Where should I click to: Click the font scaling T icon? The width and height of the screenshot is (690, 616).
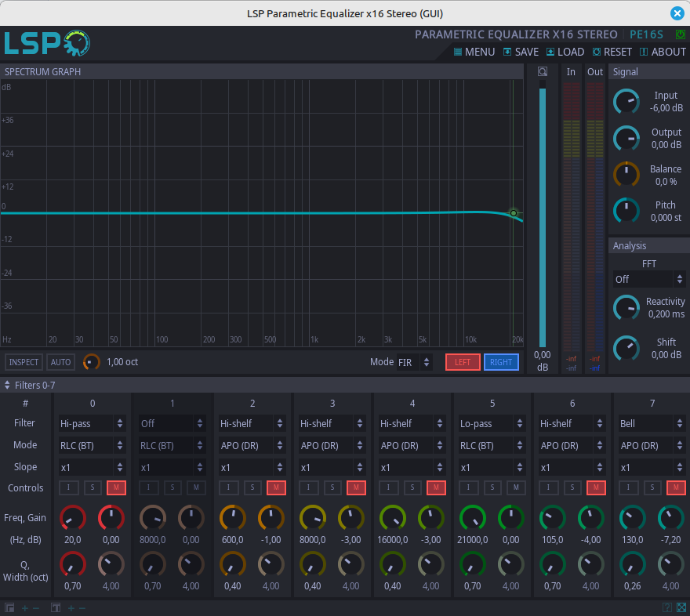point(56,607)
